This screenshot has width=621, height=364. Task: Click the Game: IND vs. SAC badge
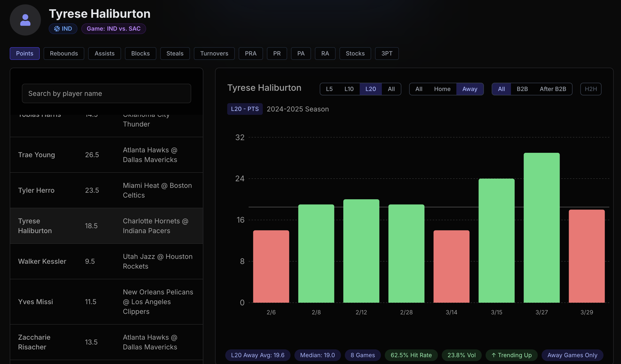pyautogui.click(x=113, y=28)
